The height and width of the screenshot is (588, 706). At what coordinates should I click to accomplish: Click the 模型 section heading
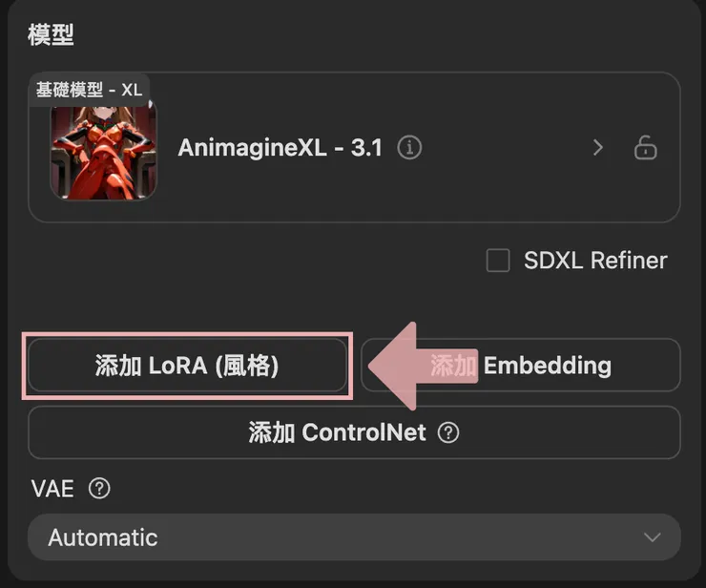point(52,35)
